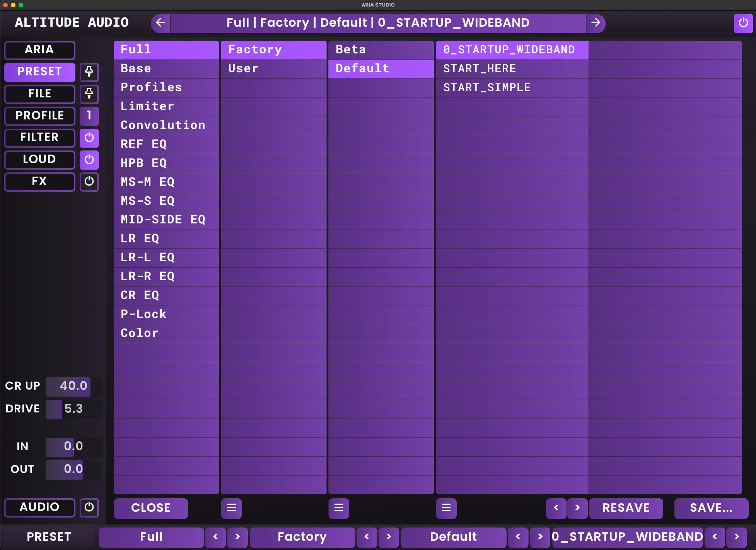Enable the FX section power toggle
This screenshot has width=756, height=550.
pyautogui.click(x=89, y=182)
